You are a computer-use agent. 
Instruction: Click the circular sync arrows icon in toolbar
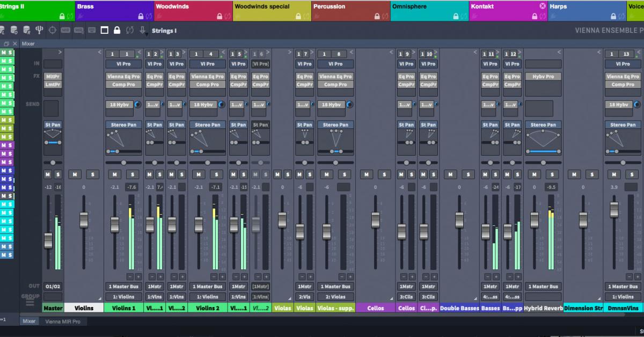click(130, 30)
